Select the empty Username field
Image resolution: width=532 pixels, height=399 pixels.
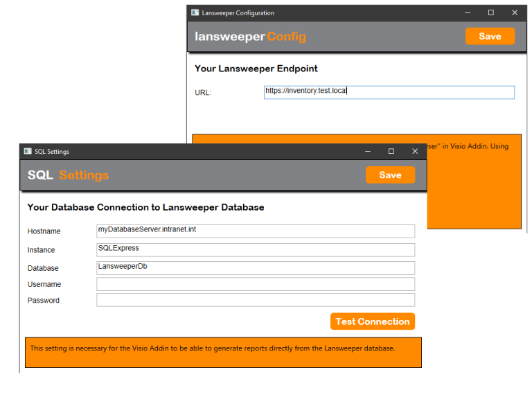[x=256, y=284]
